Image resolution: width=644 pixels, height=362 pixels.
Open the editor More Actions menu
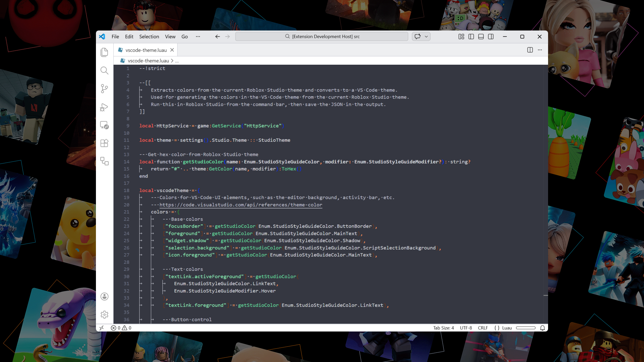tap(540, 50)
